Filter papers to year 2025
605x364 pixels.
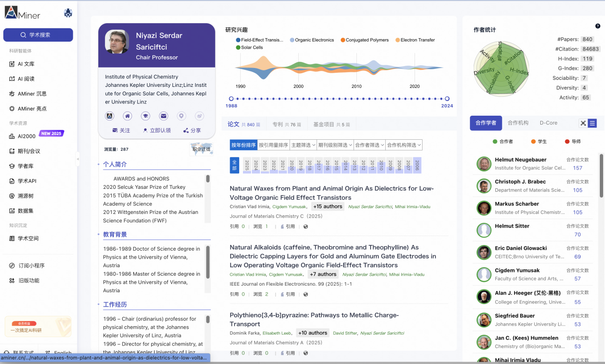pyautogui.click(x=247, y=165)
